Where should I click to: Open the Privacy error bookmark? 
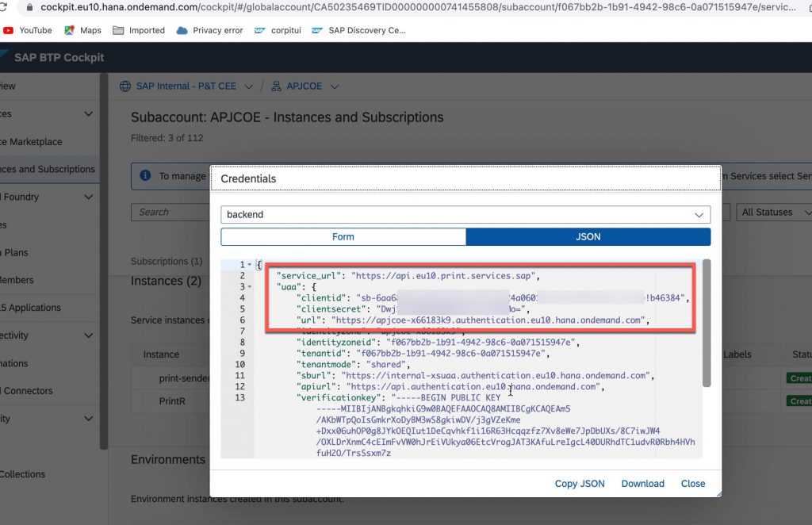click(x=209, y=31)
